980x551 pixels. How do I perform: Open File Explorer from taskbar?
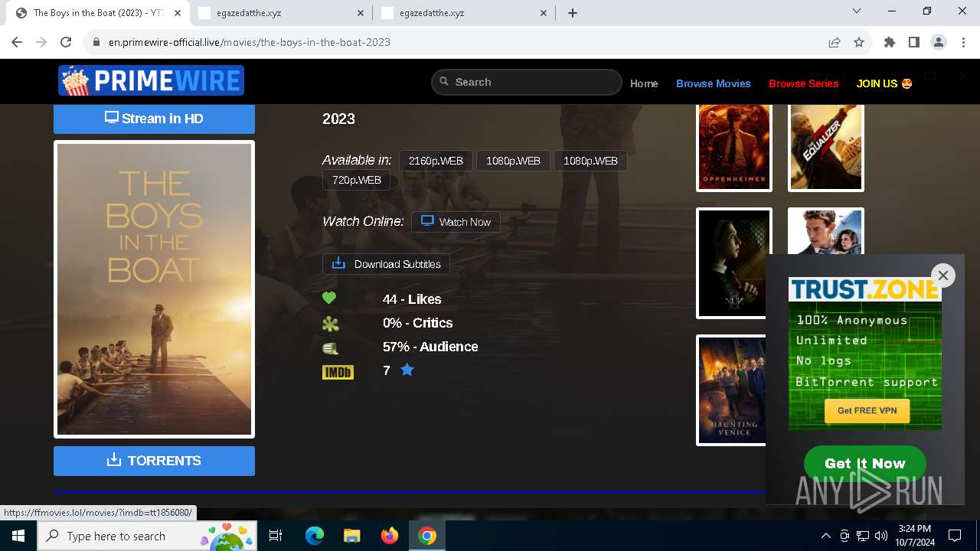pos(351,536)
